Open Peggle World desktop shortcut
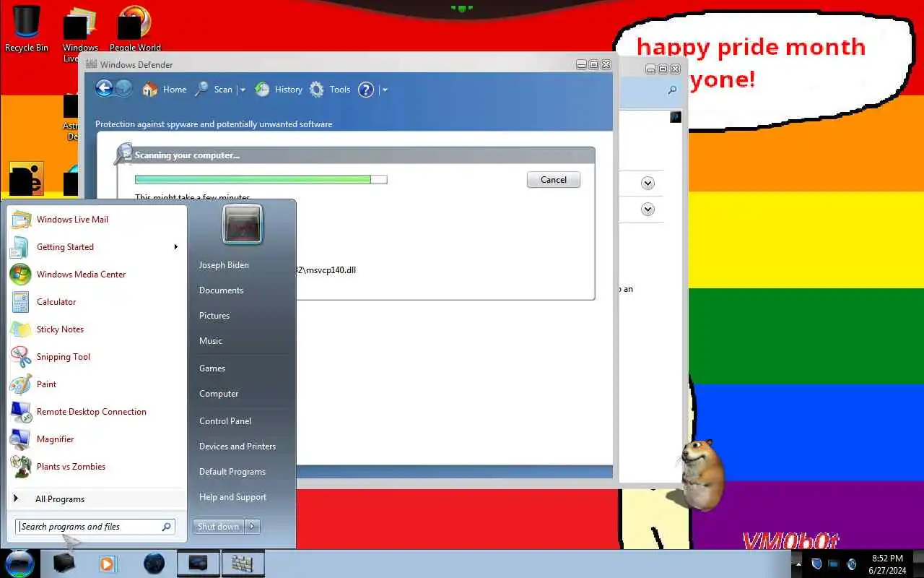This screenshot has height=578, width=924. [135, 29]
